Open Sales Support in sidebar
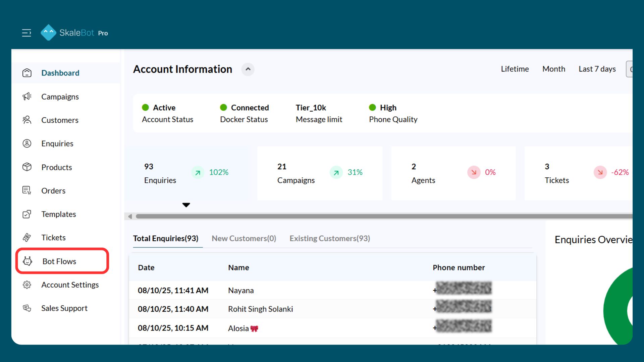 click(64, 308)
